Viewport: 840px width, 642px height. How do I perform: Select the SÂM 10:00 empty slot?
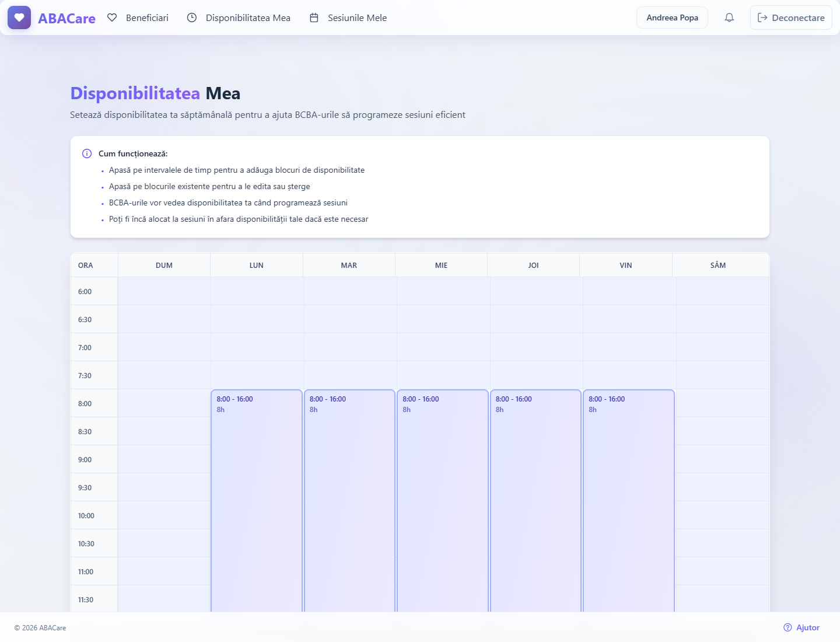[723, 515]
